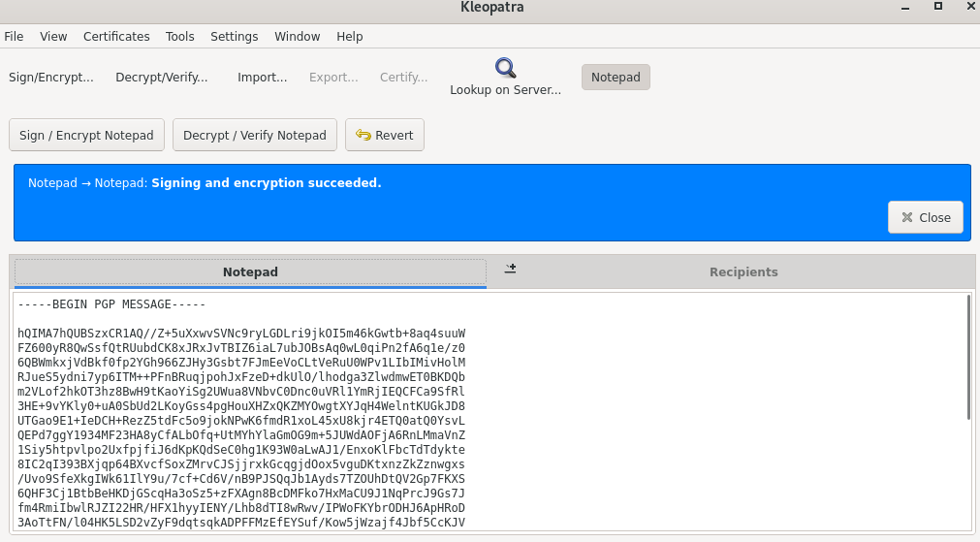Click the line starting with UTGao9E1+IeDCH
Screen dimensions: 980x542
[241, 421]
